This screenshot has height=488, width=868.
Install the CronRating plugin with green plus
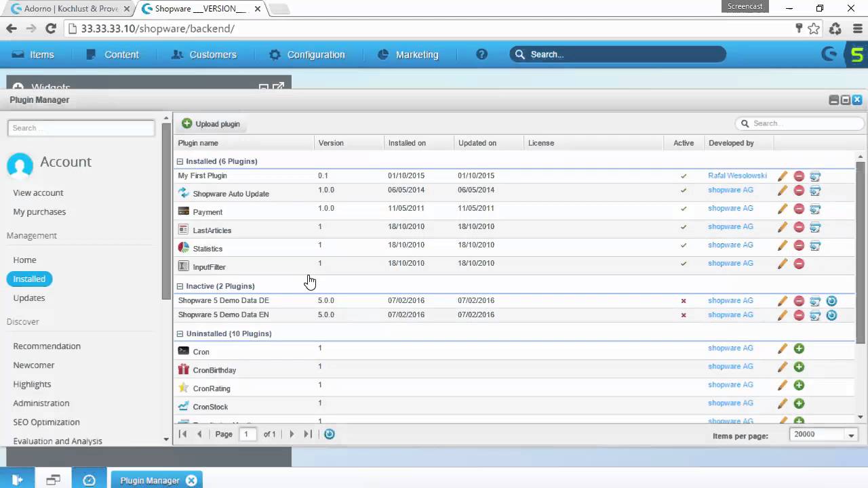pyautogui.click(x=799, y=385)
